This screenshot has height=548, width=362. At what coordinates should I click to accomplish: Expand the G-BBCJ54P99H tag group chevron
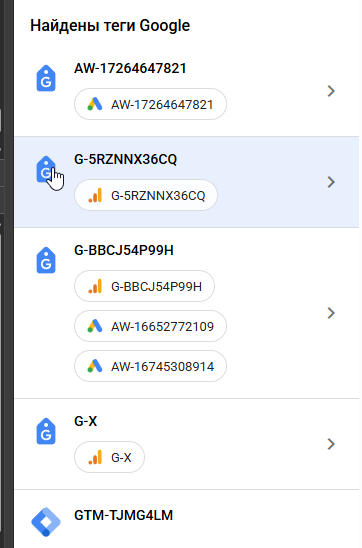coord(331,313)
